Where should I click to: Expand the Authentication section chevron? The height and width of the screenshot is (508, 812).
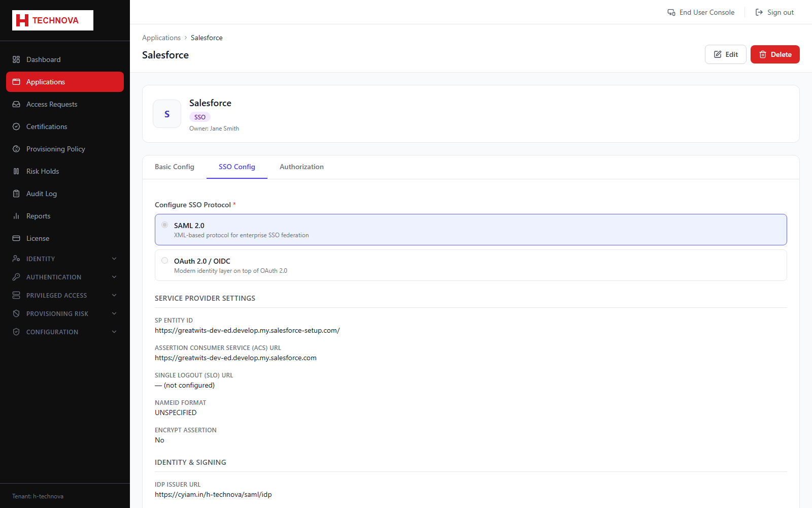pos(114,277)
